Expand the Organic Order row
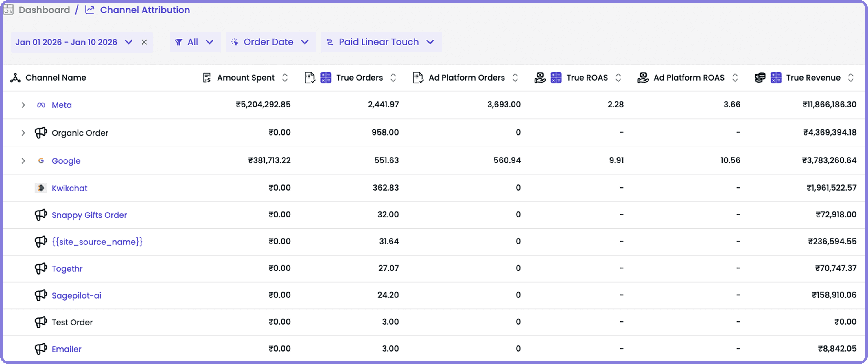This screenshot has height=364, width=868. (x=23, y=133)
